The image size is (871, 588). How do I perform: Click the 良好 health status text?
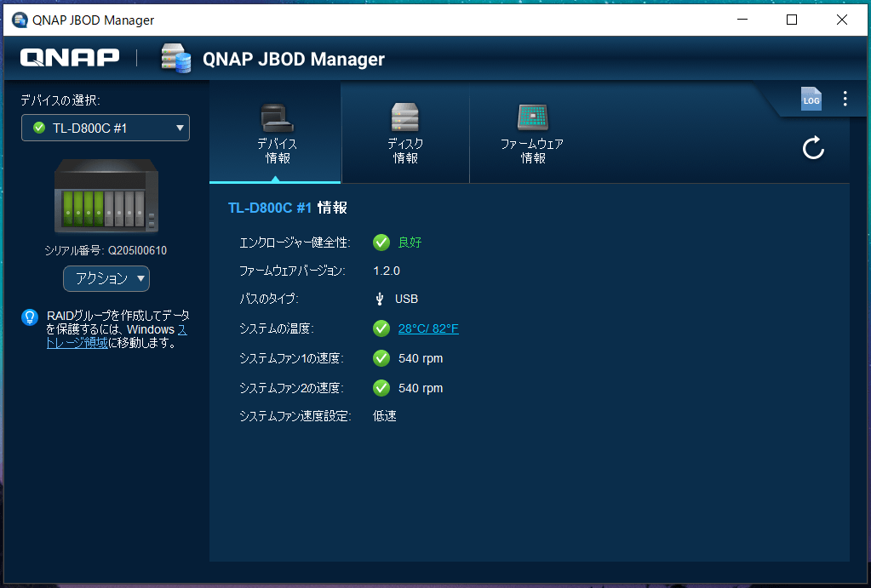click(x=410, y=243)
